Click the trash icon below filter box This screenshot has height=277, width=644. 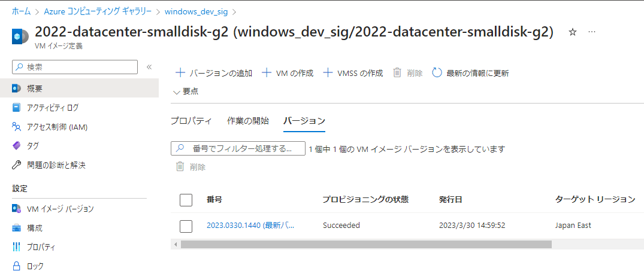(180, 166)
